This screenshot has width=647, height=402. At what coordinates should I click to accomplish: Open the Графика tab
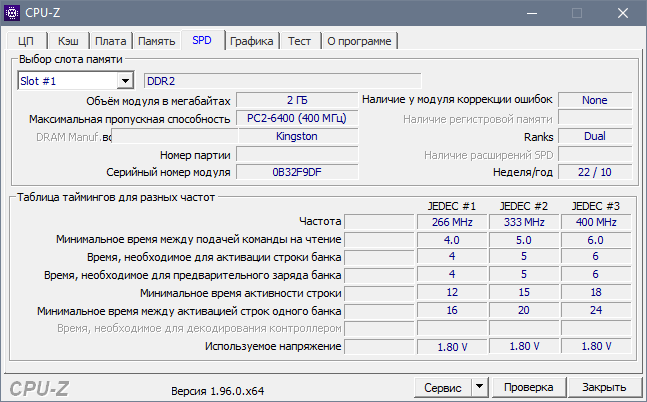point(252,41)
